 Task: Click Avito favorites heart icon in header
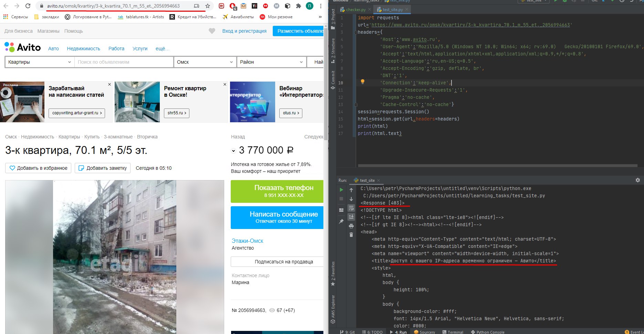(x=212, y=31)
